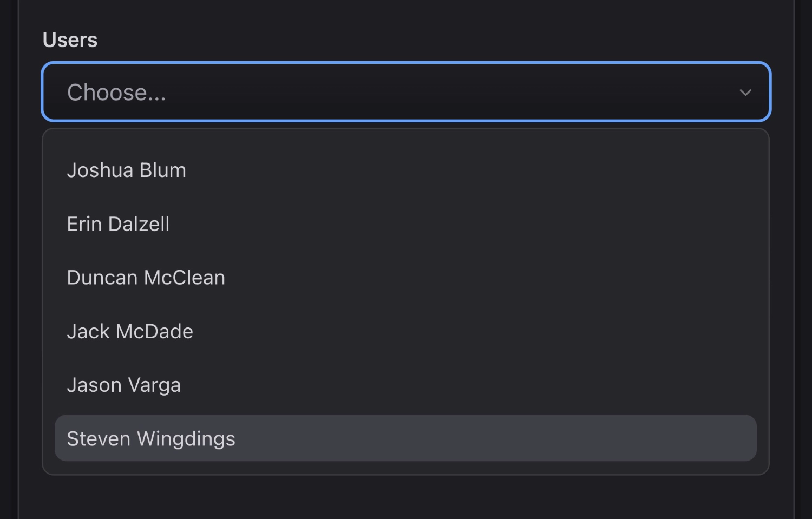Choose the first name in the dropdown
812x519 pixels.
[126, 169]
